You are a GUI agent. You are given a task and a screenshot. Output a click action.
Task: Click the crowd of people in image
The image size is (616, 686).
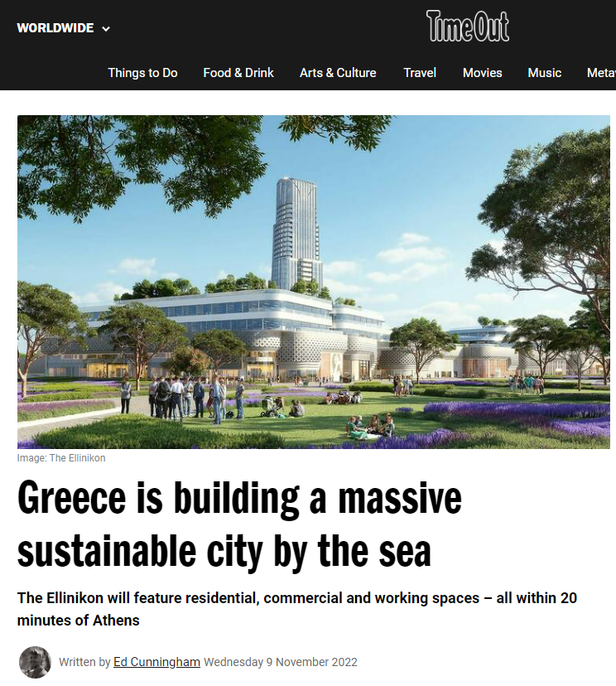pyautogui.click(x=186, y=396)
